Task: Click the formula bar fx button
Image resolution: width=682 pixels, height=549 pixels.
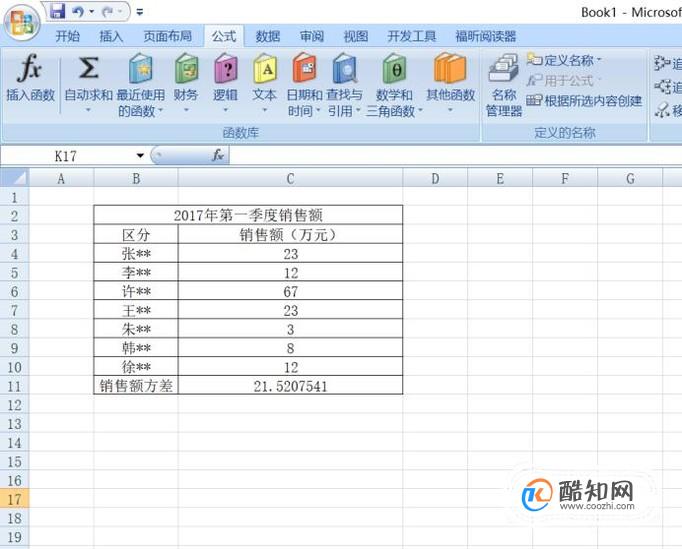Action: tap(218, 155)
